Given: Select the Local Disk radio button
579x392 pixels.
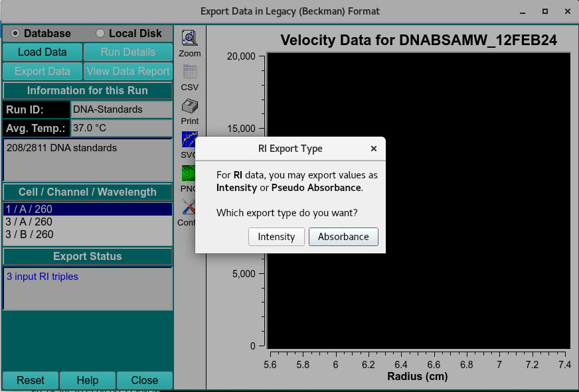Looking at the screenshot, I should (x=100, y=33).
